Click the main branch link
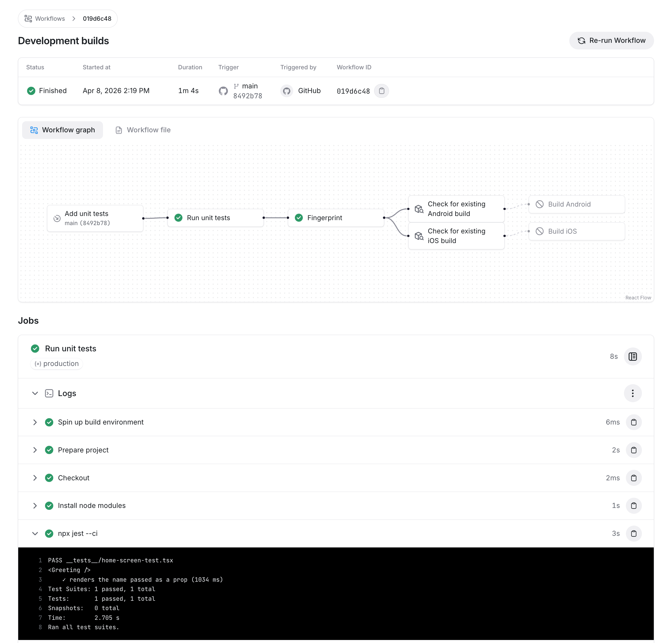Viewport: 672px width, 643px height. tap(250, 86)
